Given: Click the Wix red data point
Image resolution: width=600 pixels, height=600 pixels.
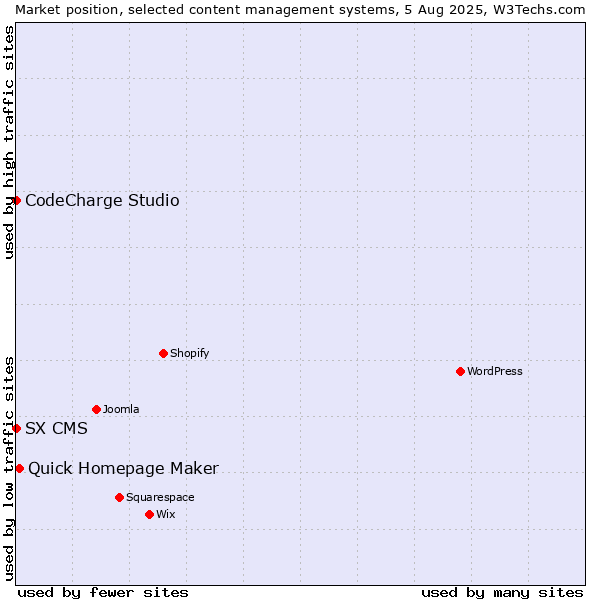Looking at the screenshot, I should (150, 515).
